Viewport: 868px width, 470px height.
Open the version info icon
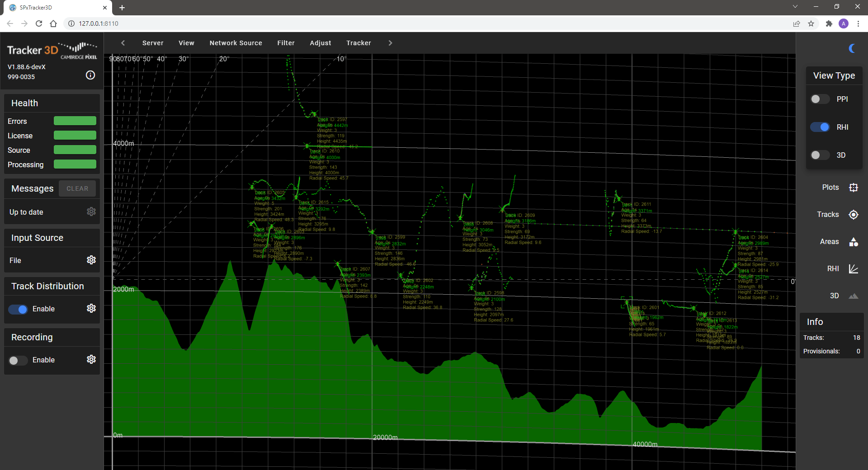pyautogui.click(x=90, y=75)
